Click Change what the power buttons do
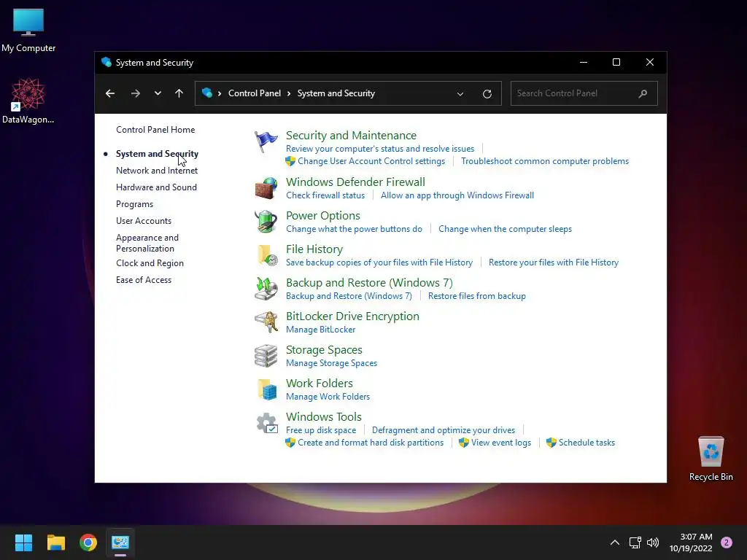Image resolution: width=747 pixels, height=560 pixels. point(354,229)
